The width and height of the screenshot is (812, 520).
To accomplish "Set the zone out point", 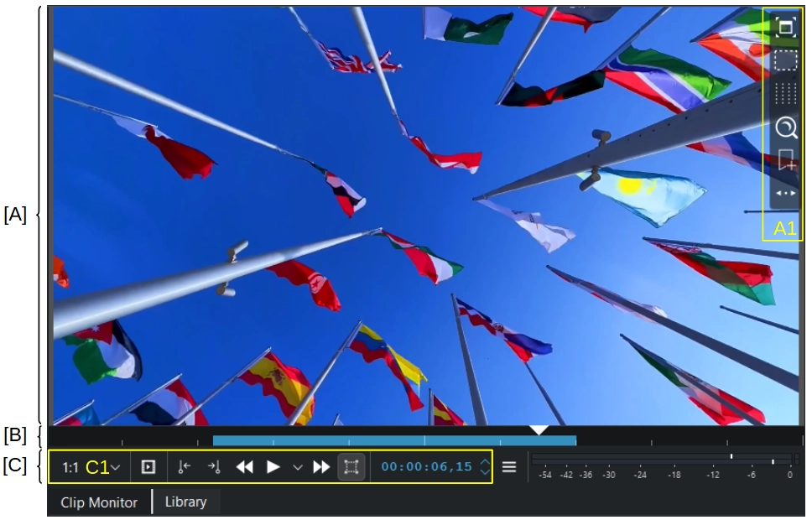I will [x=214, y=467].
